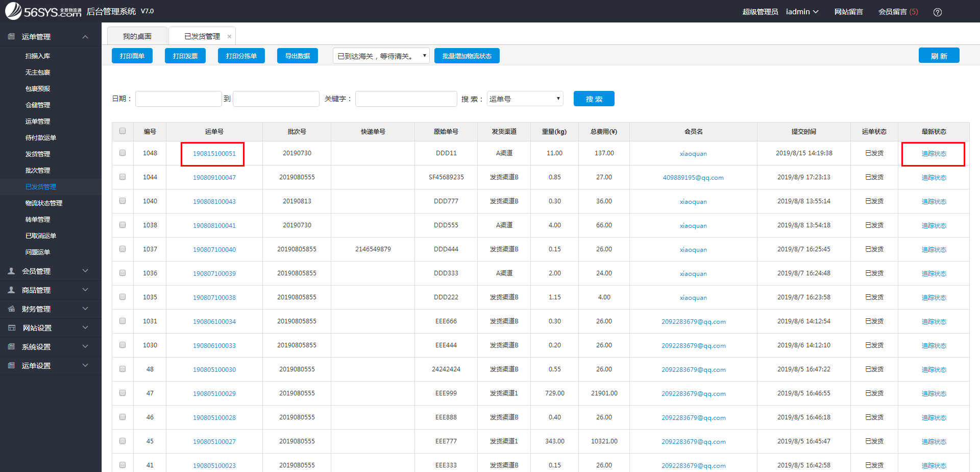
Task: Click the 运单管理 sidebar icon
Action: point(11,36)
